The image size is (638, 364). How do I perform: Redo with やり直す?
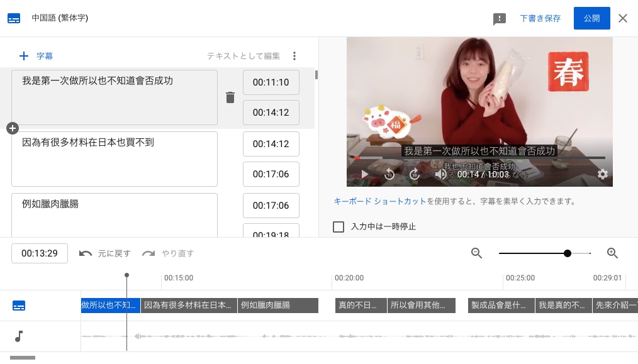(168, 253)
